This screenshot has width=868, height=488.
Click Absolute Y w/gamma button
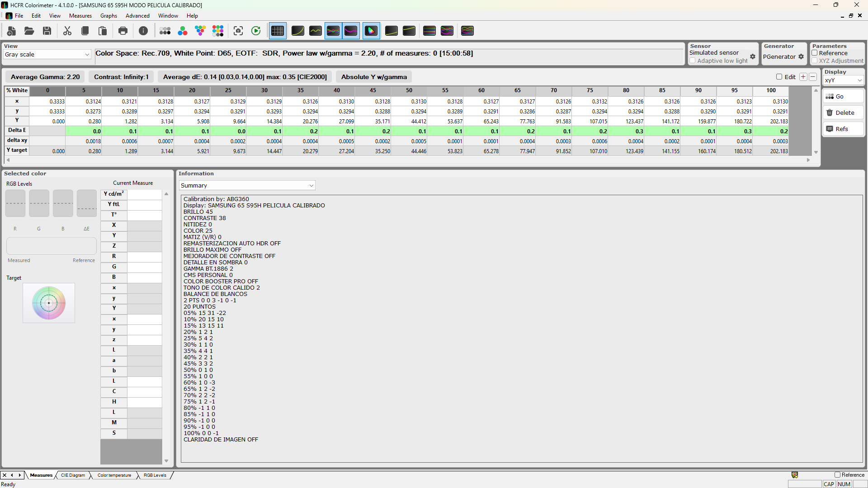(x=374, y=77)
